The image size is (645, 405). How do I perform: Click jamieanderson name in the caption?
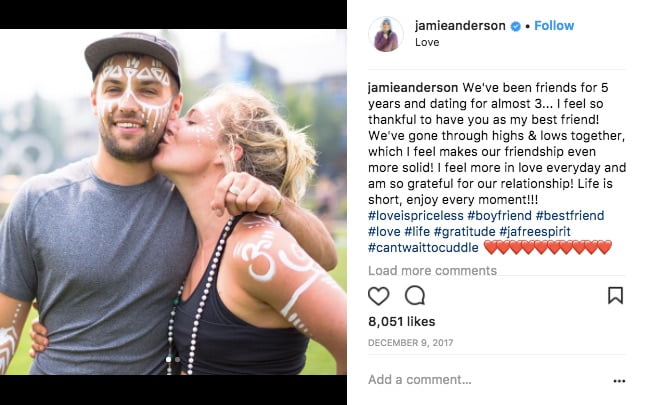[x=413, y=88]
